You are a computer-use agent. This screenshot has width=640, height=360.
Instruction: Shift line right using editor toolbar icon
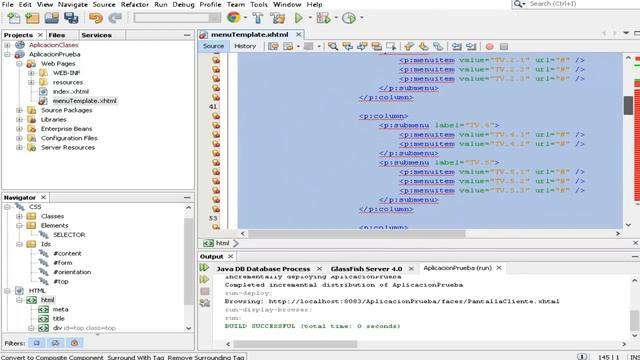(x=471, y=46)
